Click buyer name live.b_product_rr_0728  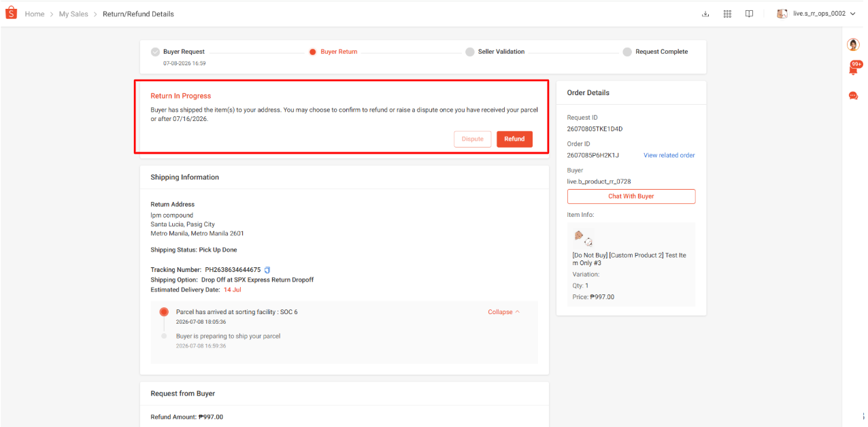tap(599, 182)
